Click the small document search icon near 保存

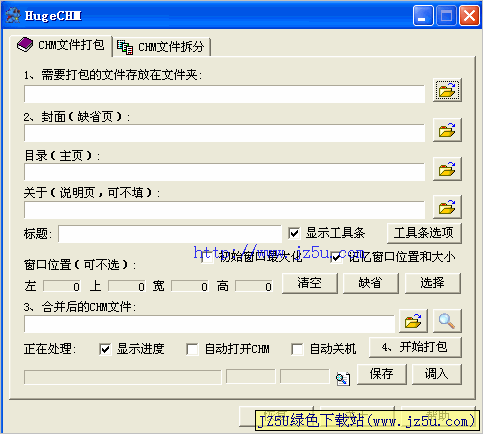tap(343, 379)
